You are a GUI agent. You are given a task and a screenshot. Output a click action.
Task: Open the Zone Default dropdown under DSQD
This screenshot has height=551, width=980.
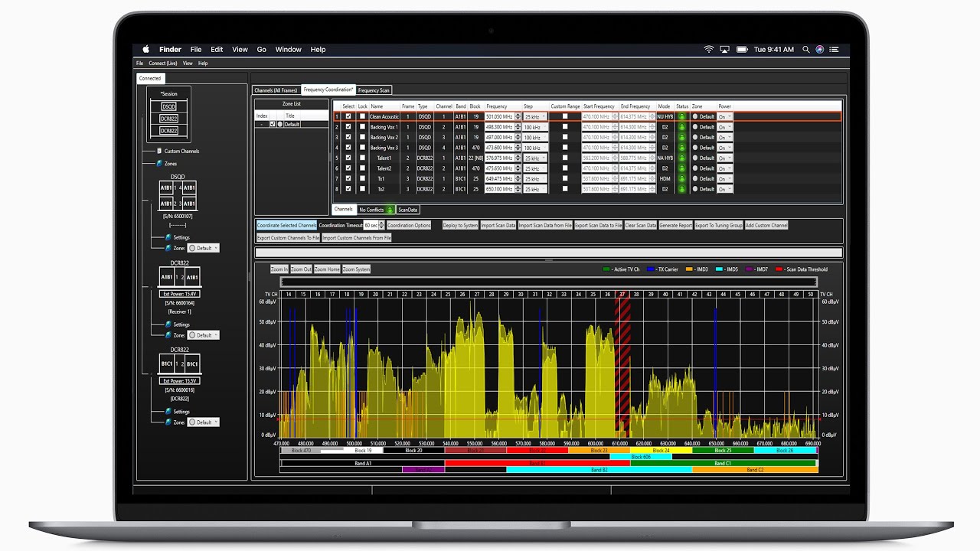click(x=204, y=248)
